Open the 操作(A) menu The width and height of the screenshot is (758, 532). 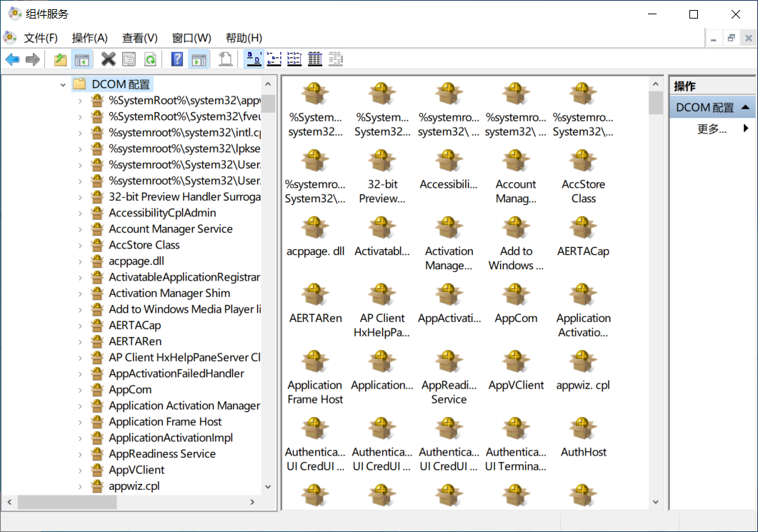[x=89, y=38]
